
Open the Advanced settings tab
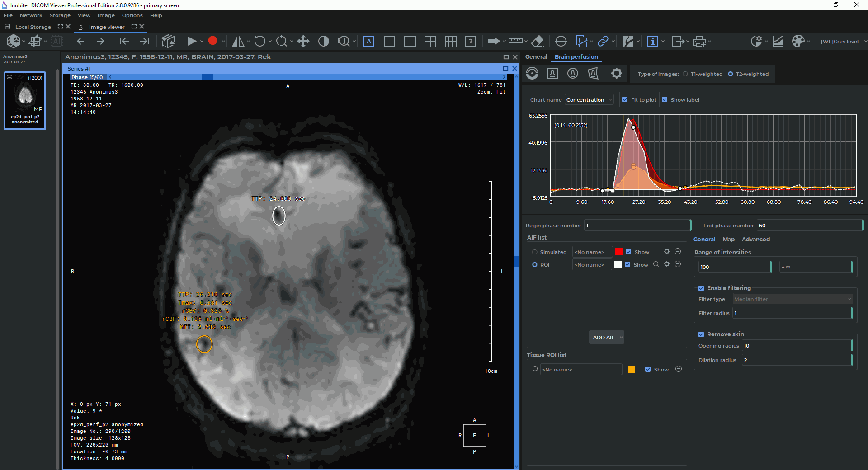point(755,240)
